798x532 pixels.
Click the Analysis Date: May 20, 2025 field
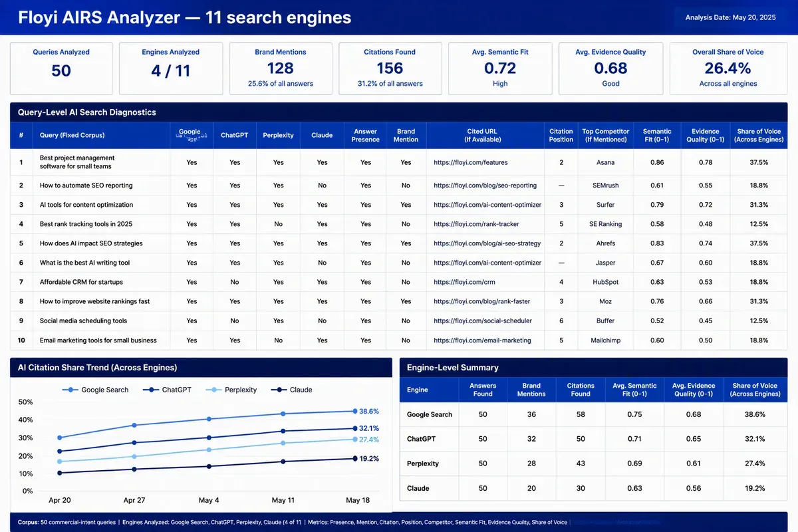[731, 17]
